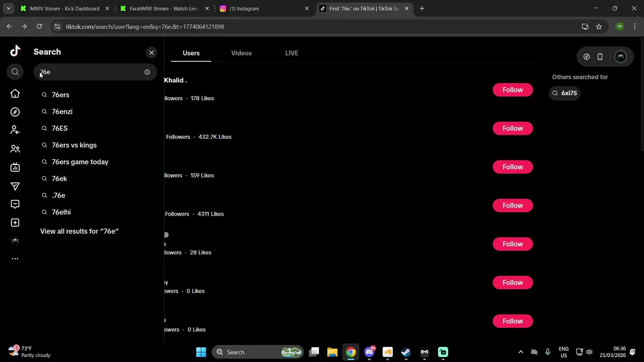The width and height of the screenshot is (644, 362).
Task: Open the Following icon in the sidebar
Action: [x=15, y=130]
